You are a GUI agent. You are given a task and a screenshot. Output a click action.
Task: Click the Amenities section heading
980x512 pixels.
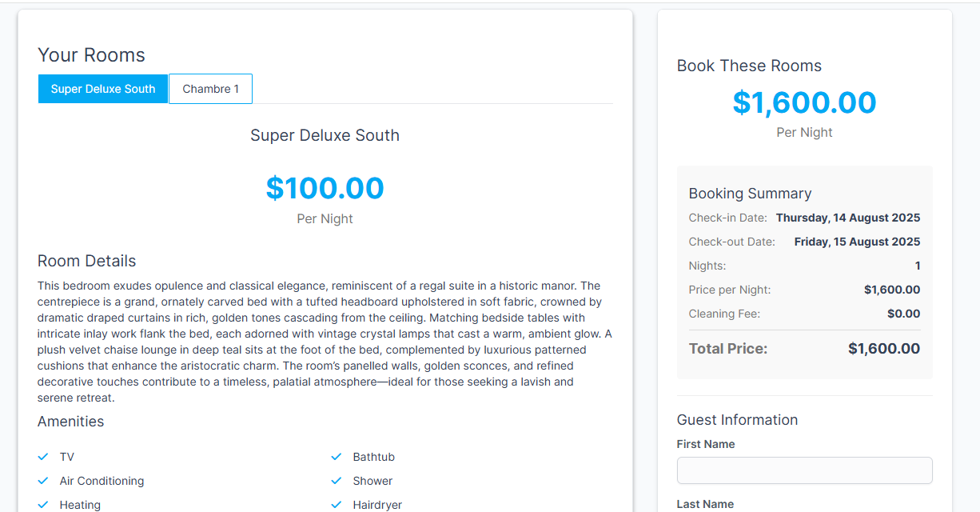[x=70, y=422]
